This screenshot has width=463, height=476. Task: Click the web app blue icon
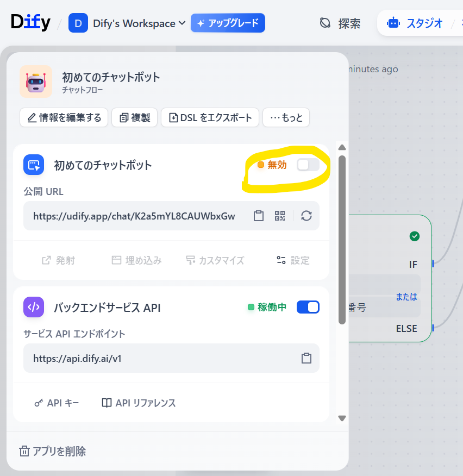(x=34, y=165)
